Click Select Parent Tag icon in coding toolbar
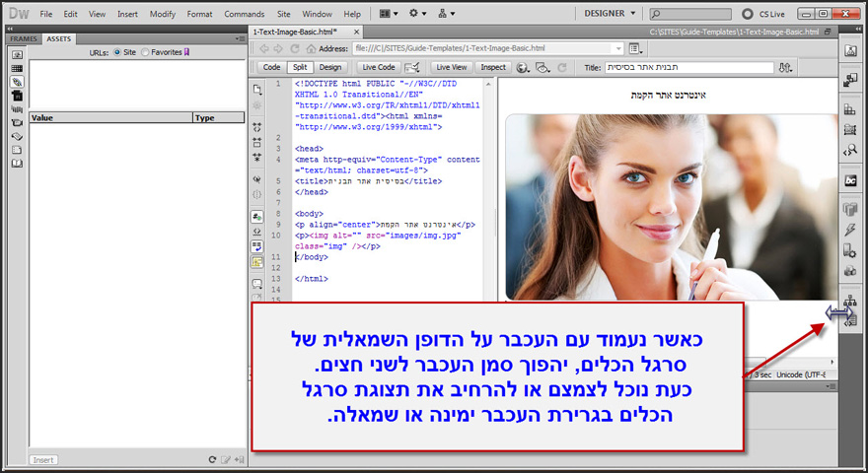Viewport: 868px width, 473px height. coord(256,179)
